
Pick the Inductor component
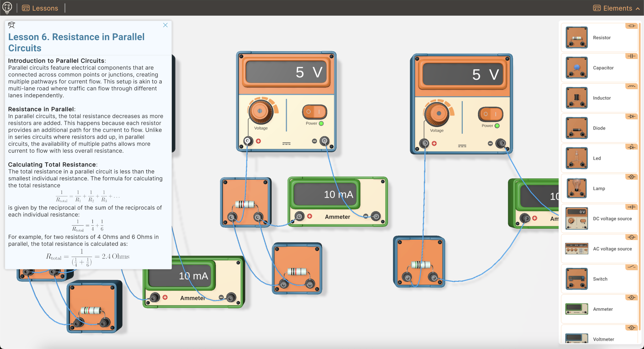[576, 98]
